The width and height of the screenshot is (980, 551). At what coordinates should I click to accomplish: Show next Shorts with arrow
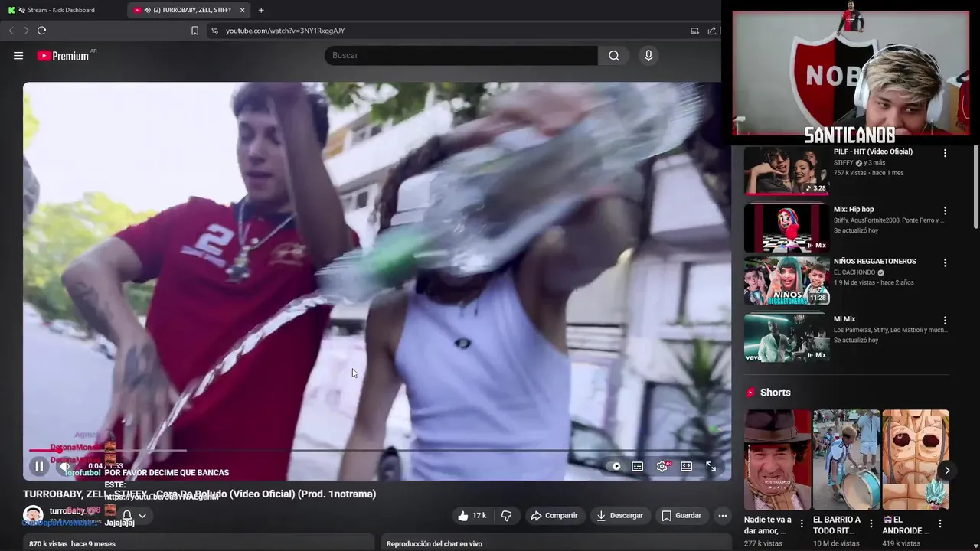947,470
